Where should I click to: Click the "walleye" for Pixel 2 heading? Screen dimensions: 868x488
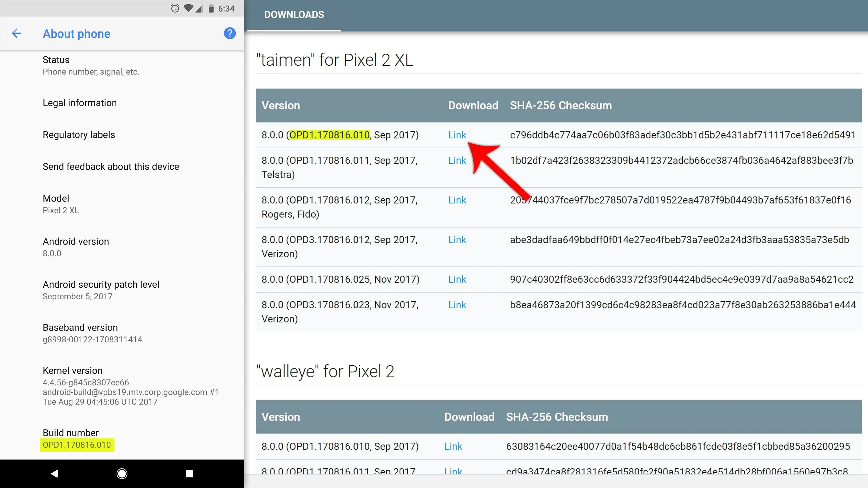pos(325,371)
